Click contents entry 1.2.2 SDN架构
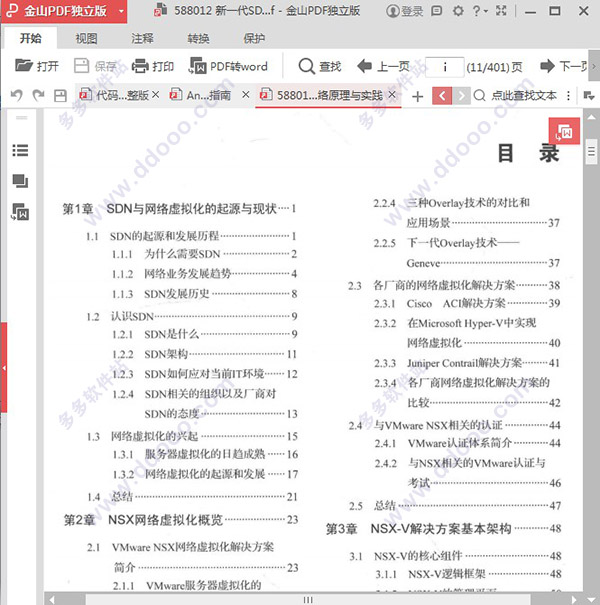Screen dimensions: 600x605 (x=204, y=354)
